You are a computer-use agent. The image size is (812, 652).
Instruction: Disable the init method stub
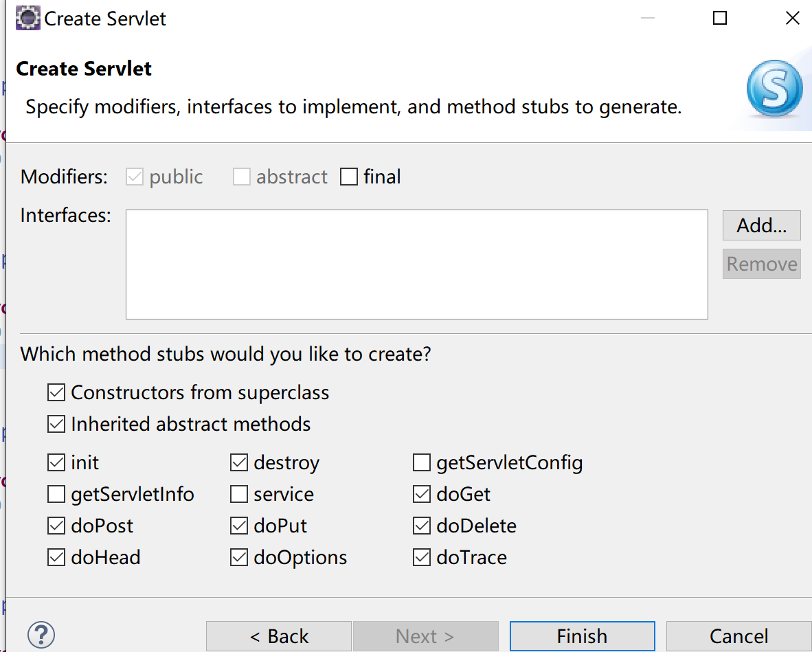click(x=56, y=463)
